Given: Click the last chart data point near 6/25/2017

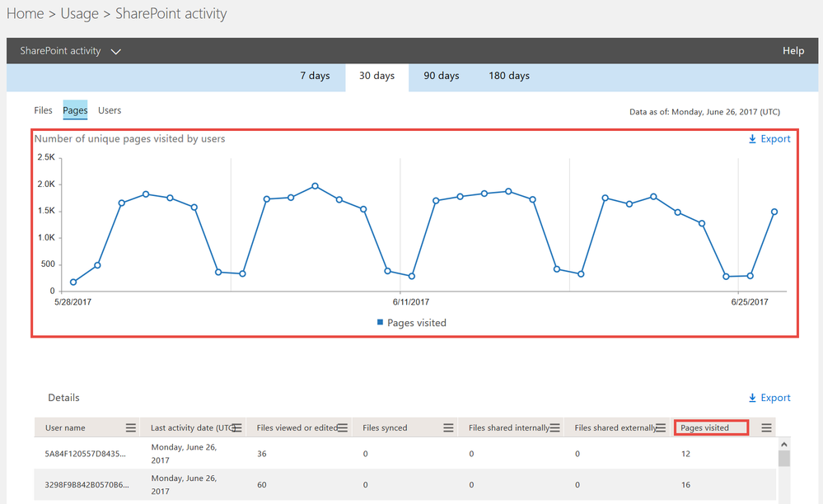Looking at the screenshot, I should [x=774, y=212].
